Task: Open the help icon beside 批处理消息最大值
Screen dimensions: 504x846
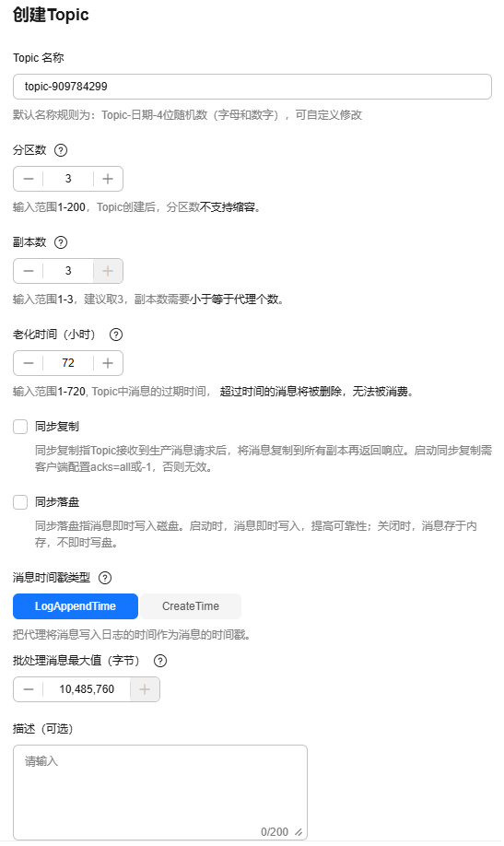Action: click(x=160, y=661)
